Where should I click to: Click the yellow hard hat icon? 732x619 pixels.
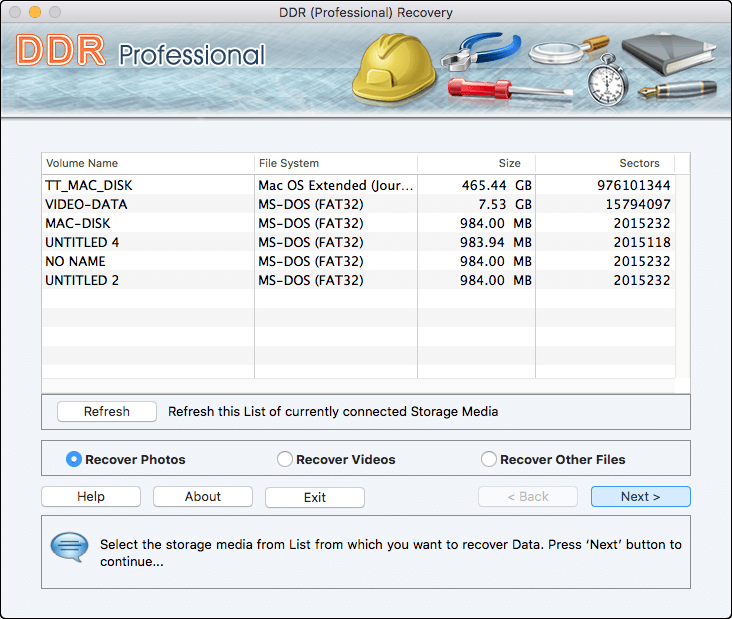pyautogui.click(x=394, y=68)
